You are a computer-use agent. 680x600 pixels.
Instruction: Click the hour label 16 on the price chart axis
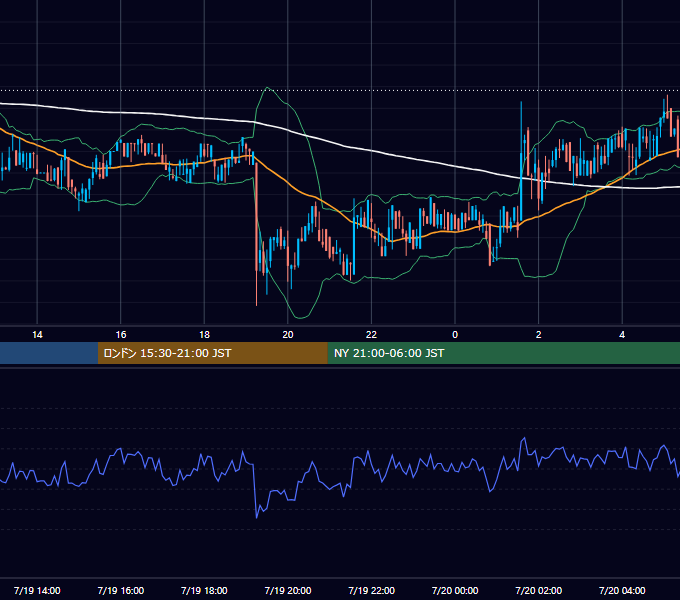pos(121,335)
